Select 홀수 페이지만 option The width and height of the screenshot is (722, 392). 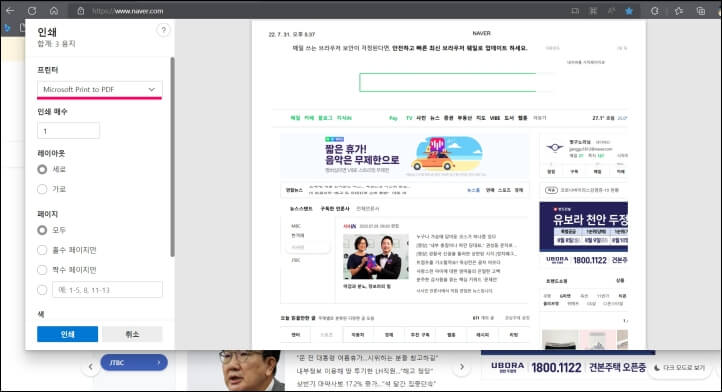click(42, 250)
